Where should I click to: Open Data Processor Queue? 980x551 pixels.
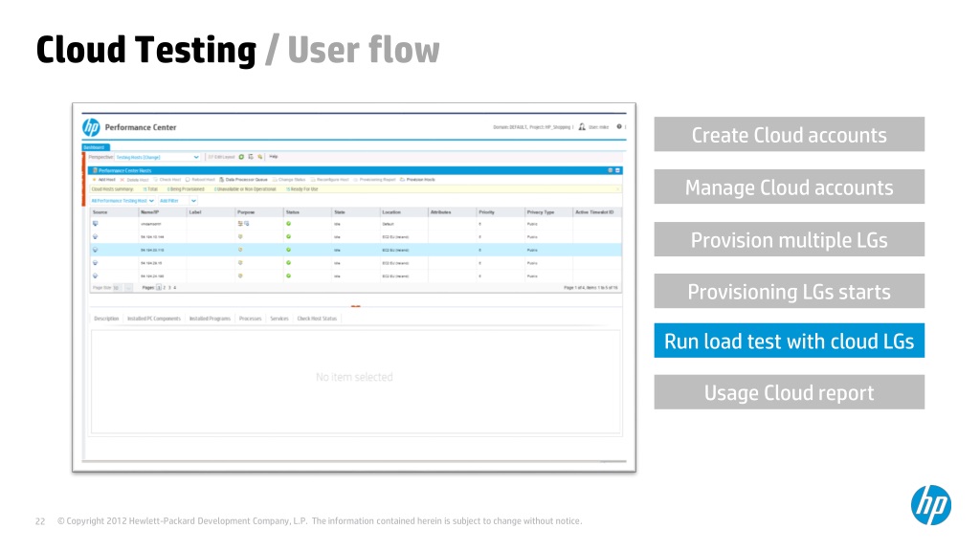[243, 180]
